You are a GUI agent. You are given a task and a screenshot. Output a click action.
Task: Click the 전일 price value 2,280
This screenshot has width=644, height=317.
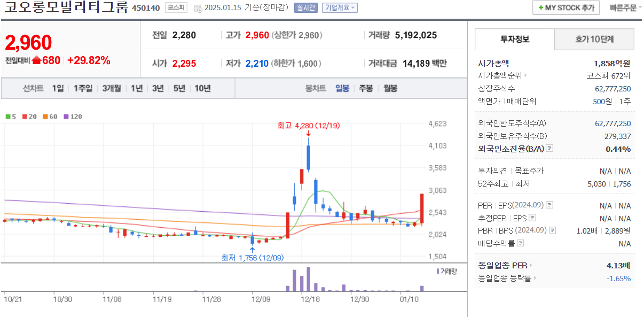point(184,35)
